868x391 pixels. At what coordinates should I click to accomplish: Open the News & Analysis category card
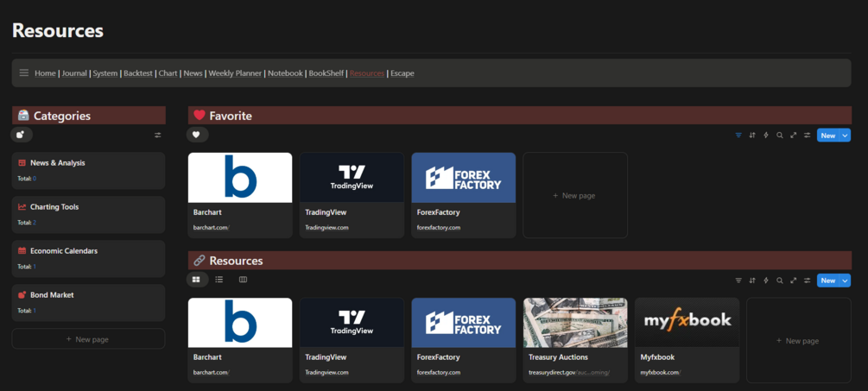click(89, 171)
